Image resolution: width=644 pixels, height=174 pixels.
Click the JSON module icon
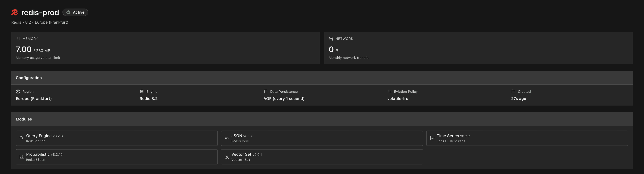[x=227, y=138]
